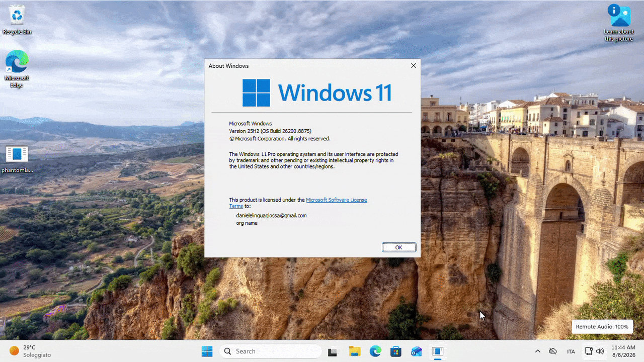The height and width of the screenshot is (362, 644).
Task: Open Microsoft Edge from the taskbar
Action: click(375, 351)
